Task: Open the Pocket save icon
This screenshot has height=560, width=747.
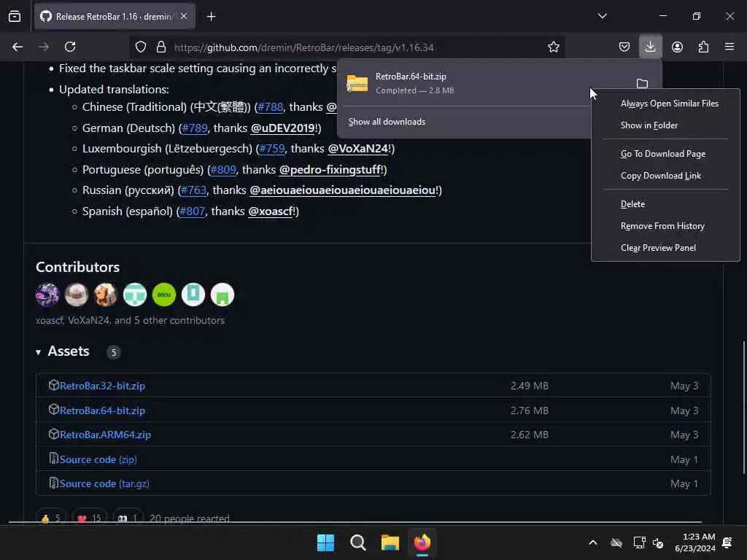Action: pyautogui.click(x=624, y=47)
